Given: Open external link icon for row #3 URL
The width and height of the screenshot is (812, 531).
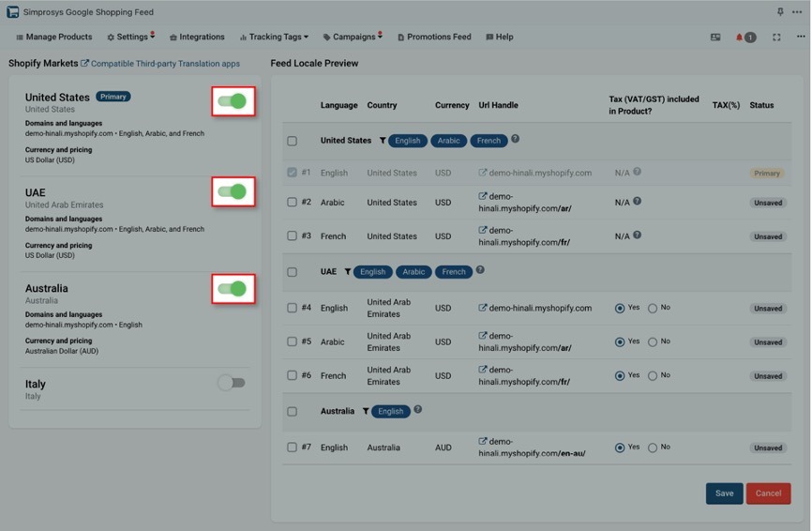Looking at the screenshot, I should pyautogui.click(x=483, y=230).
